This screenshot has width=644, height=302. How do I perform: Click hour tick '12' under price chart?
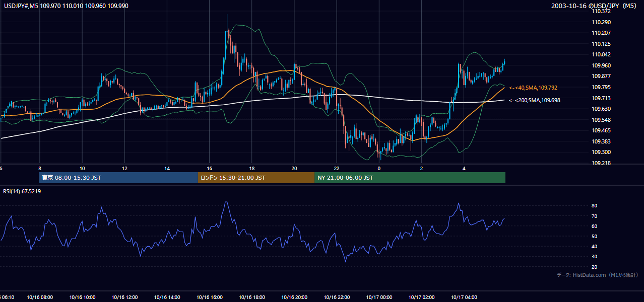pyautogui.click(x=124, y=168)
